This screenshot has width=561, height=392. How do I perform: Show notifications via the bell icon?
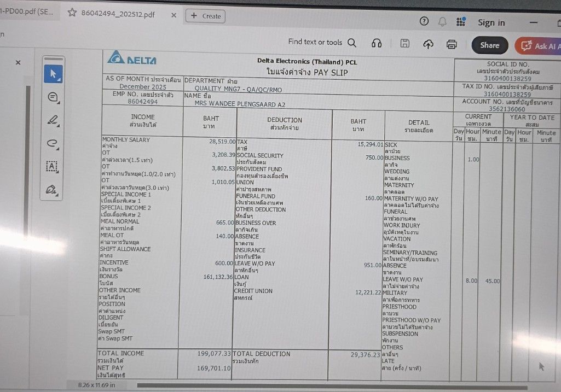[442, 22]
